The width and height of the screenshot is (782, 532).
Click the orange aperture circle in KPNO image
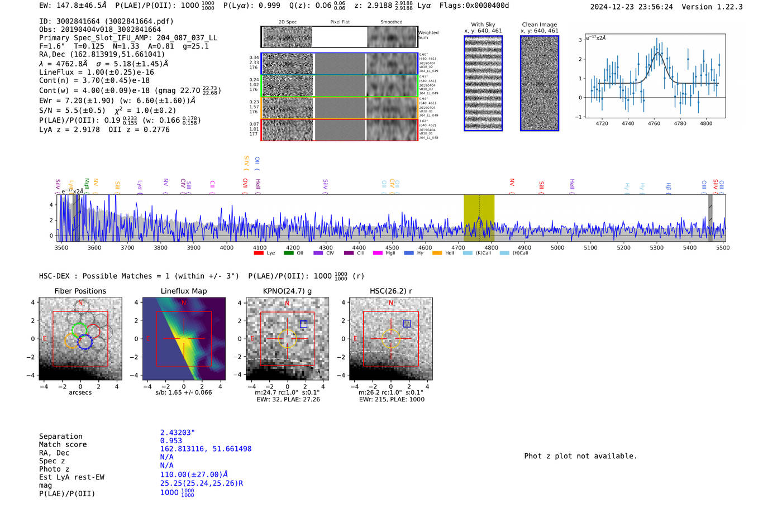[287, 339]
